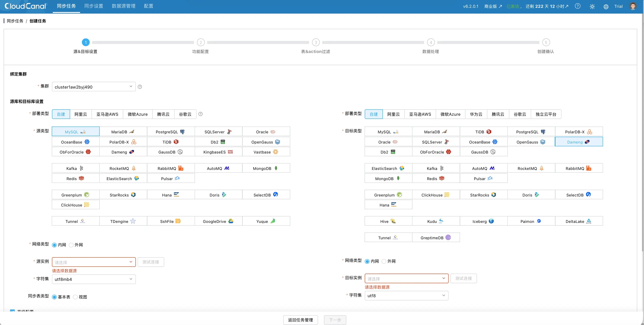Viewport: 644px width, 325px height.
Task: Click the help icon beside the cluster dropdown
Action: click(140, 87)
